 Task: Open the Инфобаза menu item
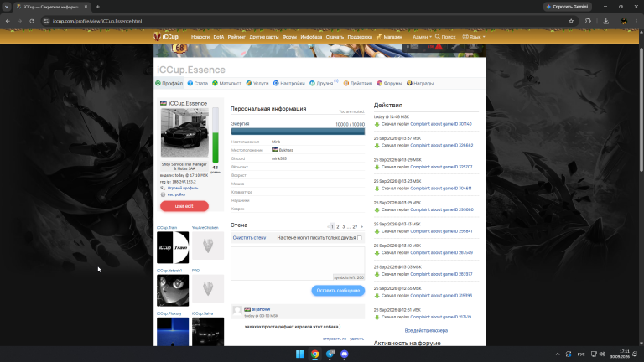pos(311,37)
